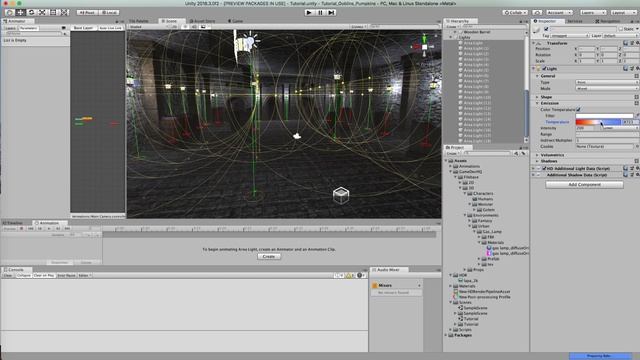Toggle the object active checkbox in Inspector
Image resolution: width=640 pixels, height=360 pixels.
coord(546,29)
